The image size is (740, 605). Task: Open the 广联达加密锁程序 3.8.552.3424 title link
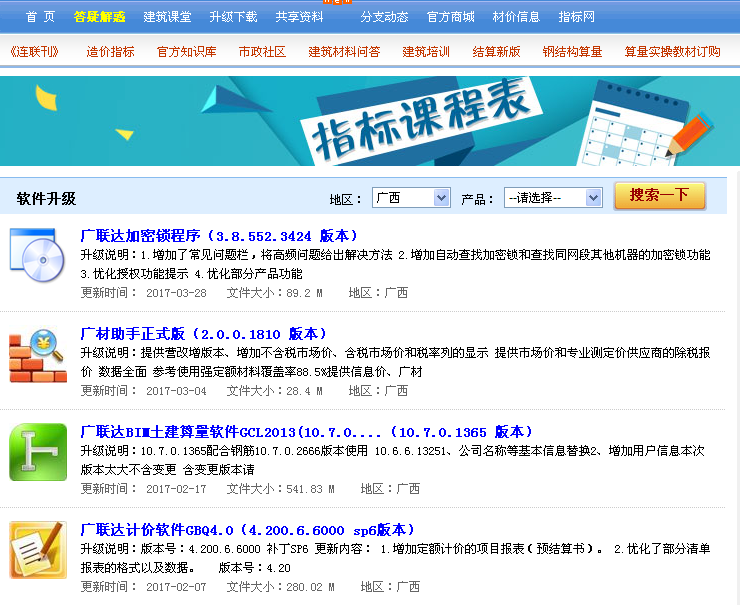[219, 236]
